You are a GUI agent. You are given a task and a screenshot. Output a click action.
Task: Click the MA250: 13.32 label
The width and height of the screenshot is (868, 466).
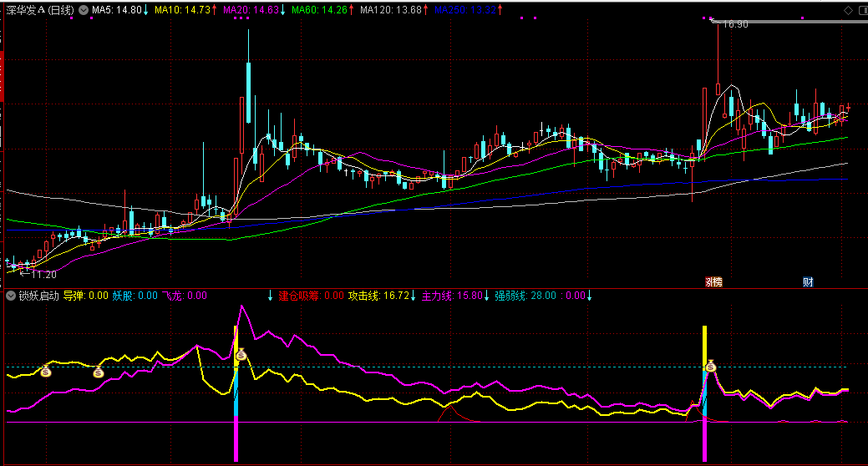point(465,10)
